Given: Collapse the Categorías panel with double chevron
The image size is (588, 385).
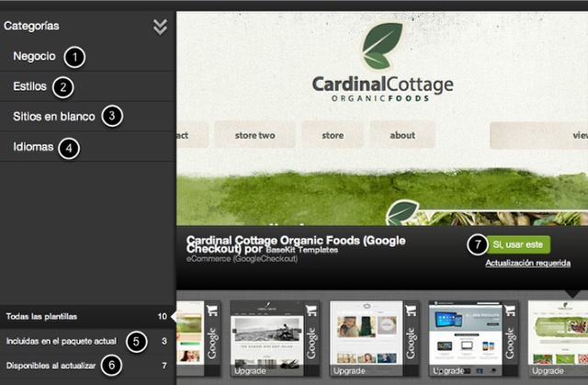Looking at the screenshot, I should tap(160, 27).
